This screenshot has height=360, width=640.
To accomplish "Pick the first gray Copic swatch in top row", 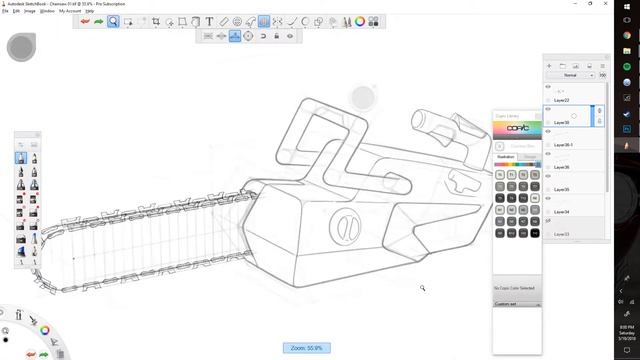I will 500,175.
